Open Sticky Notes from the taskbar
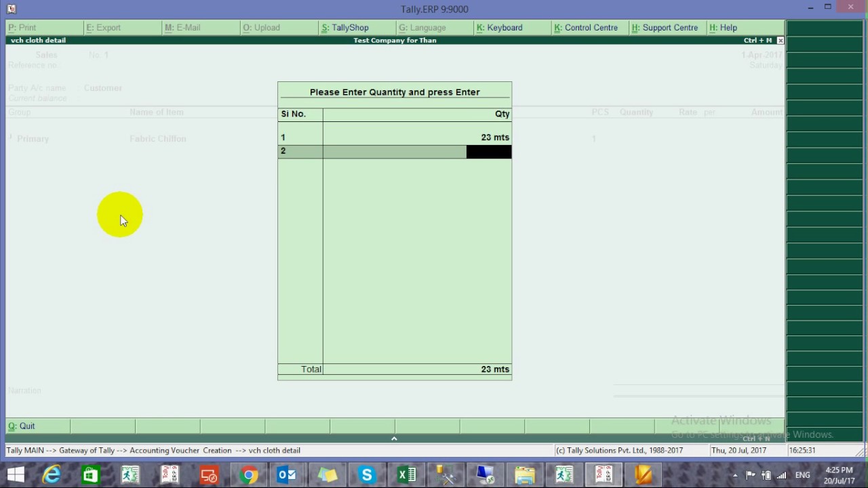Image resolution: width=868 pixels, height=488 pixels. pyautogui.click(x=328, y=475)
